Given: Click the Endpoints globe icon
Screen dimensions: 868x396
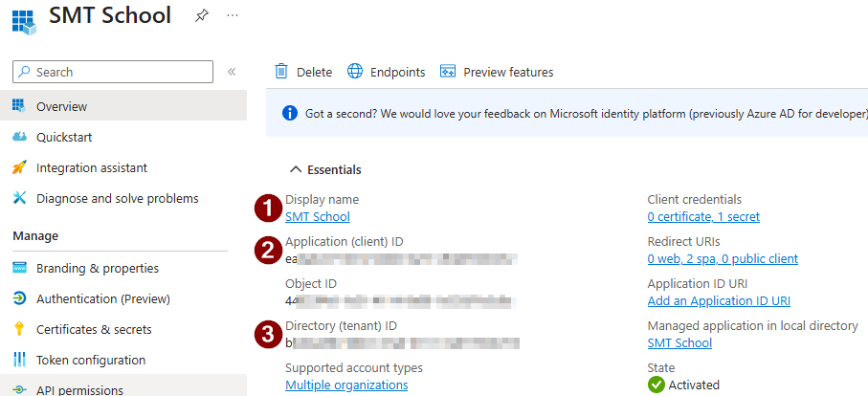Looking at the screenshot, I should click(x=355, y=72).
